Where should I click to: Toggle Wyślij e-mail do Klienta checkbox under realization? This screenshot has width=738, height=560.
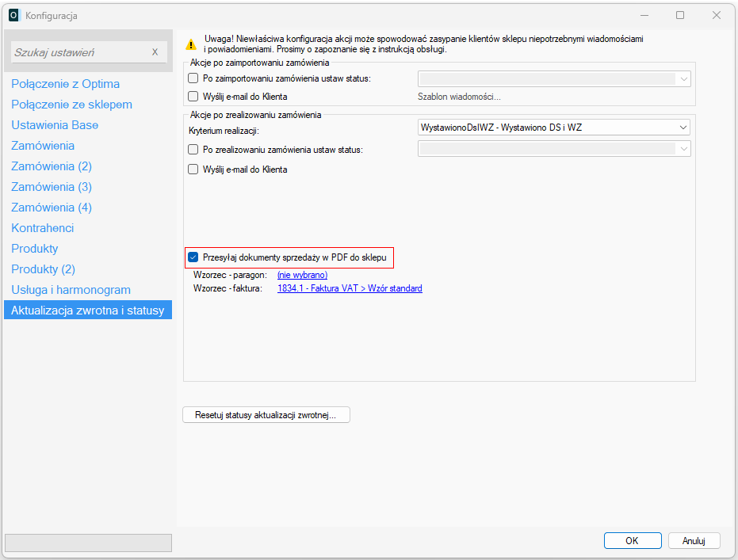tap(193, 170)
